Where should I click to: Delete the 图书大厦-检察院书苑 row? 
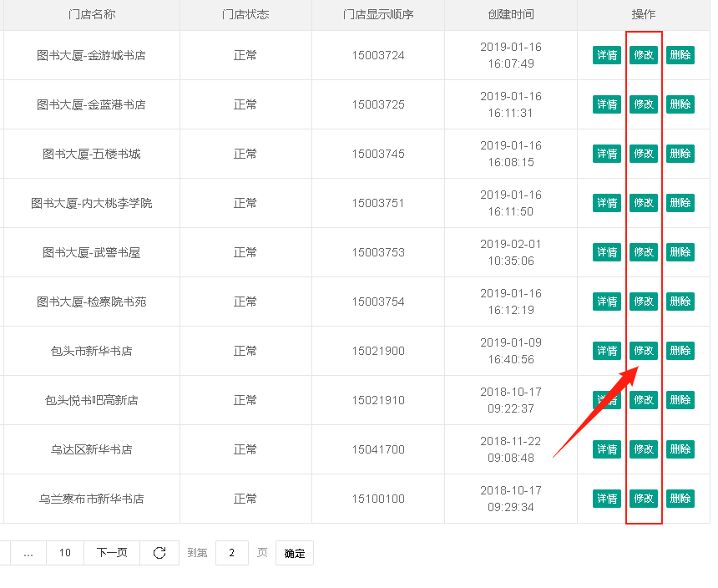[x=680, y=302]
